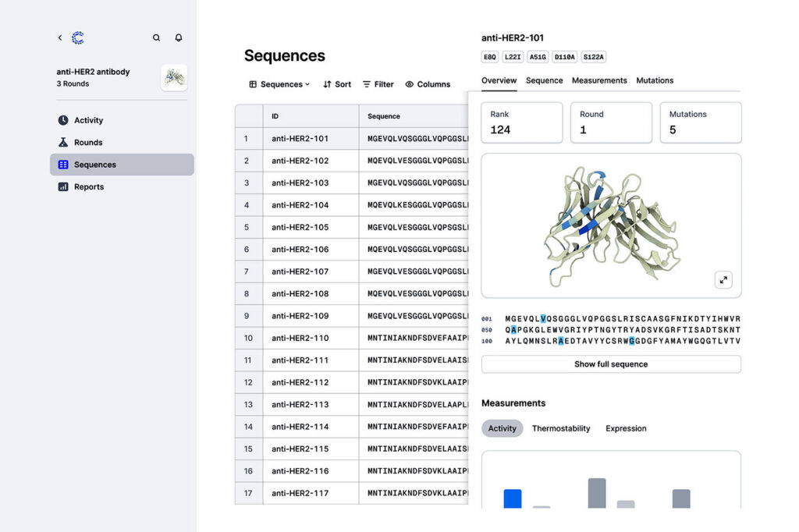Image resolution: width=799 pixels, height=532 pixels.
Task: Switch to the Mutations tab
Action: pyautogui.click(x=655, y=80)
